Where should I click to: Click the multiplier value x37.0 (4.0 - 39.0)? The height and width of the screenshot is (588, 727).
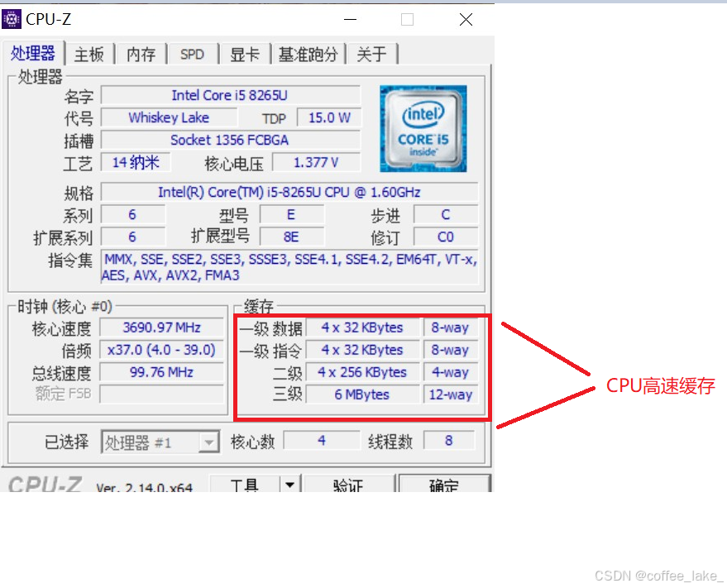point(162,350)
